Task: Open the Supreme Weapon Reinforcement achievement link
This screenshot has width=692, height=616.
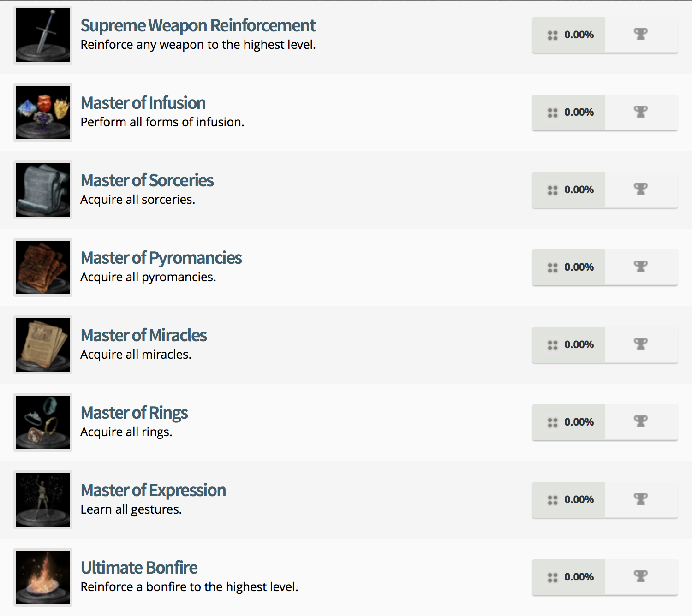Action: pos(198,25)
